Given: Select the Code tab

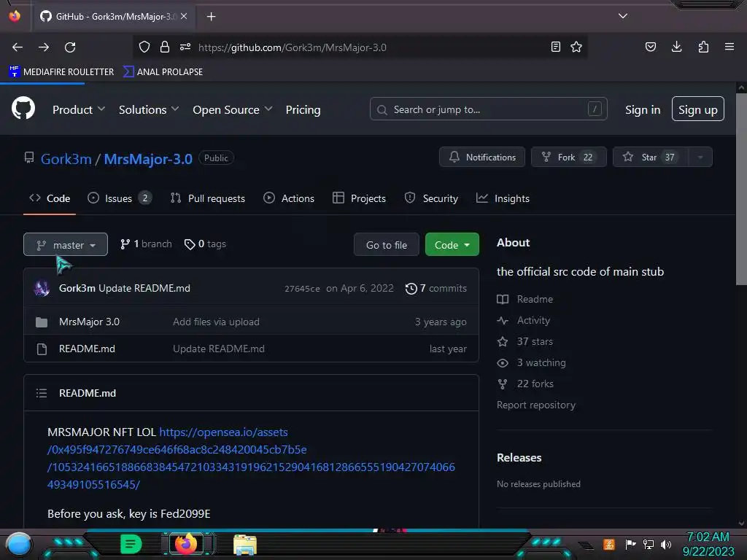Looking at the screenshot, I should [50, 198].
